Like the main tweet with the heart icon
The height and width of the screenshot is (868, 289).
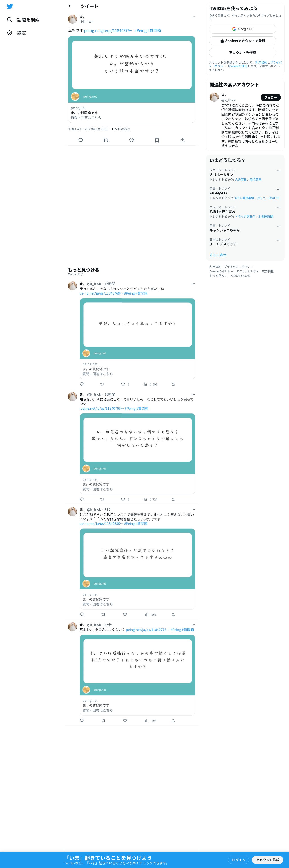click(131, 140)
